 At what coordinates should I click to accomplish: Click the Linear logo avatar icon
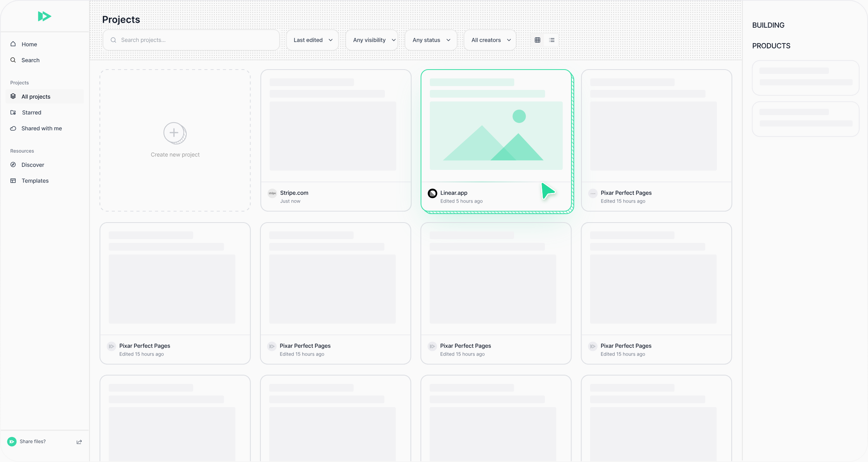click(432, 193)
